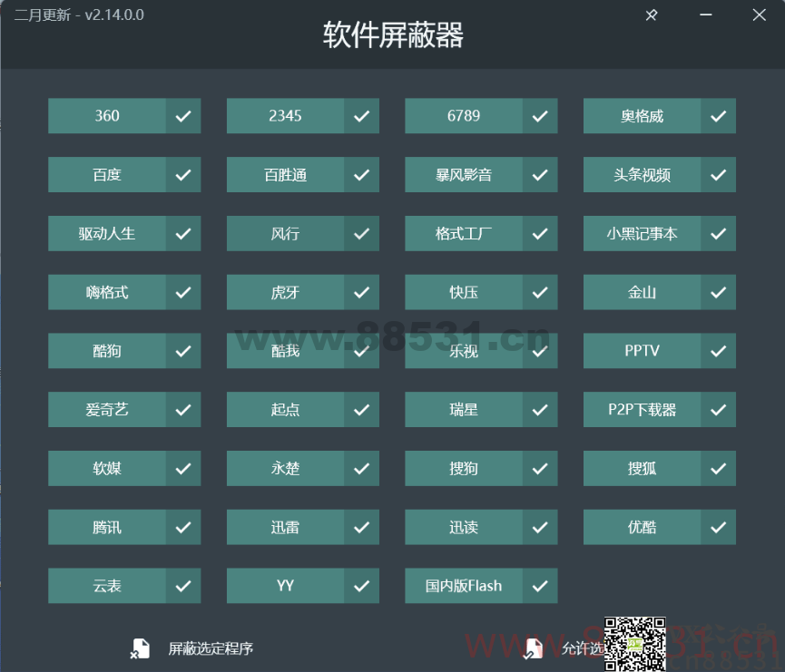Screen dimensions: 785x672
Task: Toggle the YY checkmark
Action: pyautogui.click(x=361, y=586)
